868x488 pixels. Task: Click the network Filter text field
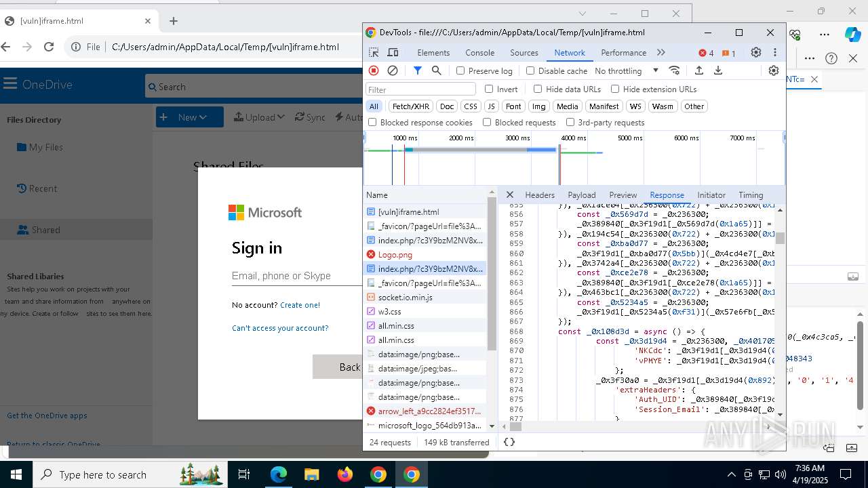pos(421,89)
